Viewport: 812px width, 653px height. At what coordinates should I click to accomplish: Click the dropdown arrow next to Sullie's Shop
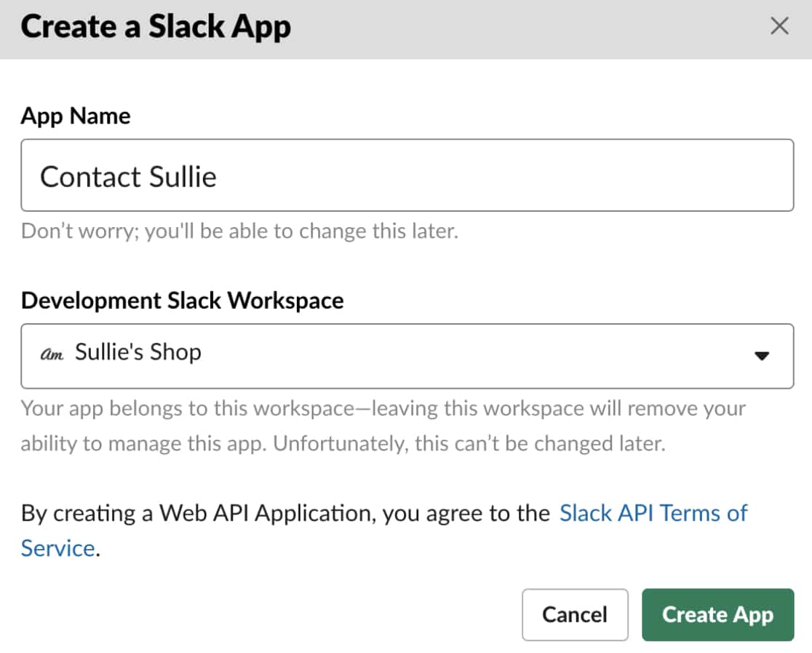coord(761,355)
